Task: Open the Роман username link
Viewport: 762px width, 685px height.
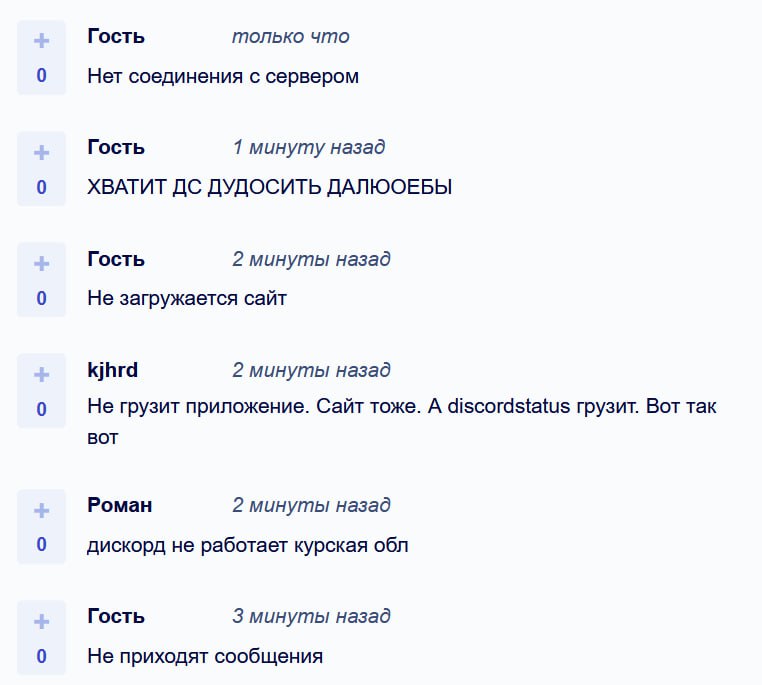Action: [x=120, y=505]
